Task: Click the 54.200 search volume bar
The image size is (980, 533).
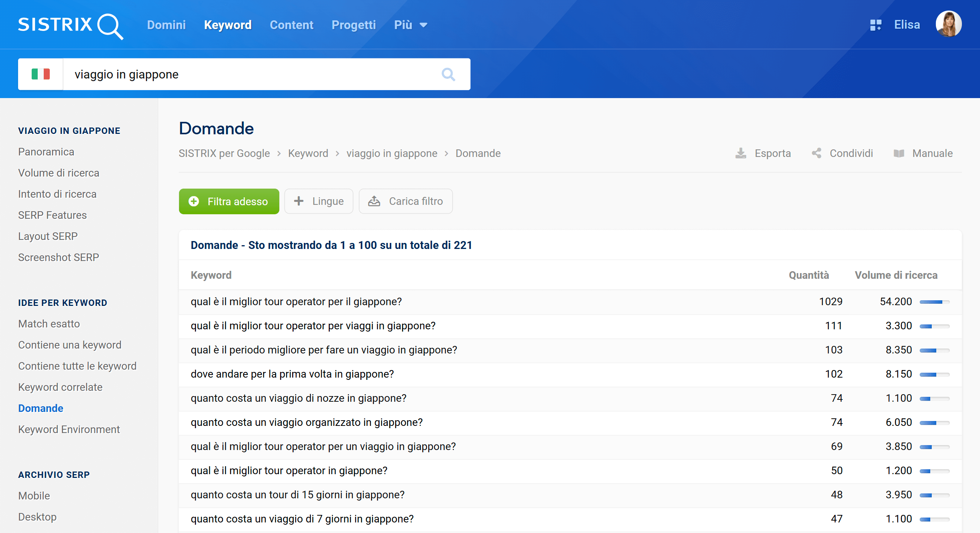Action: (934, 302)
